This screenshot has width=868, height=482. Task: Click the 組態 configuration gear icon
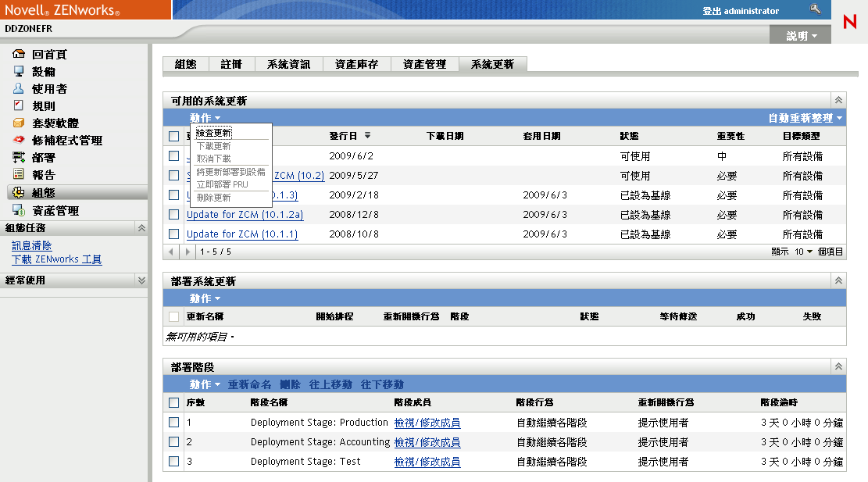(x=19, y=193)
